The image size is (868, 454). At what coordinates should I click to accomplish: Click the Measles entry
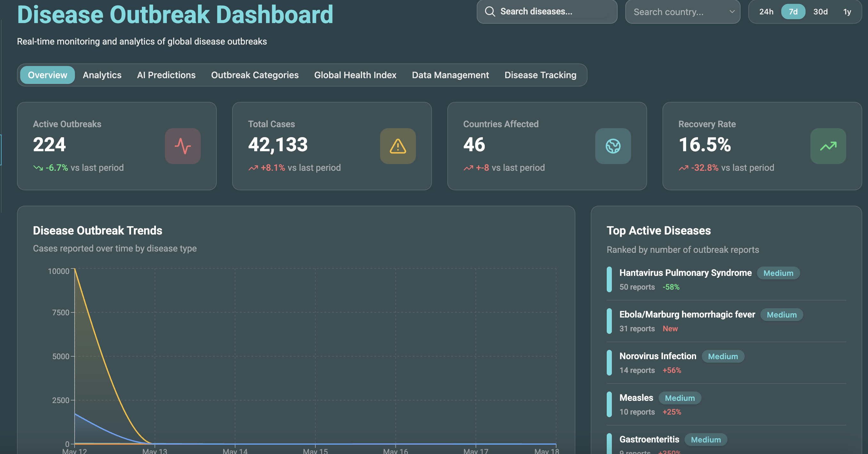pos(726,404)
